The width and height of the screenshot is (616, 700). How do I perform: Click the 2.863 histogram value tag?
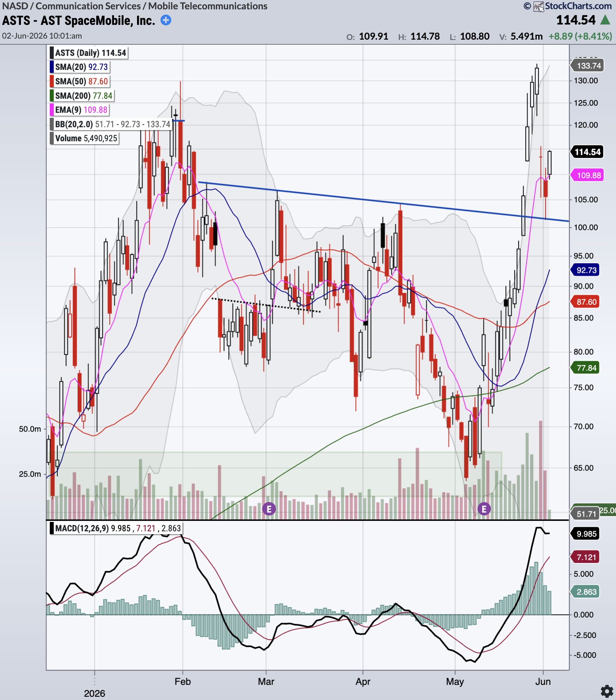[585, 592]
